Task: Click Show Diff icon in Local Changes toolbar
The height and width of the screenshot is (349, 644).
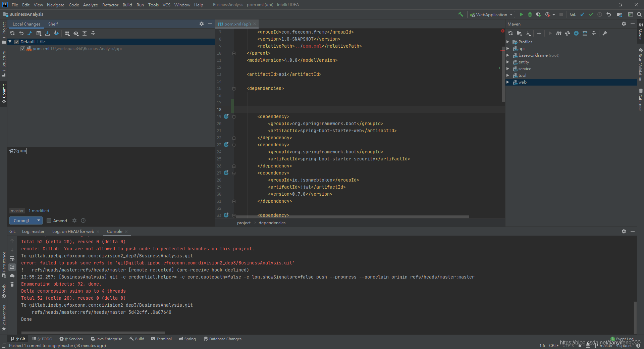Action: 30,33
